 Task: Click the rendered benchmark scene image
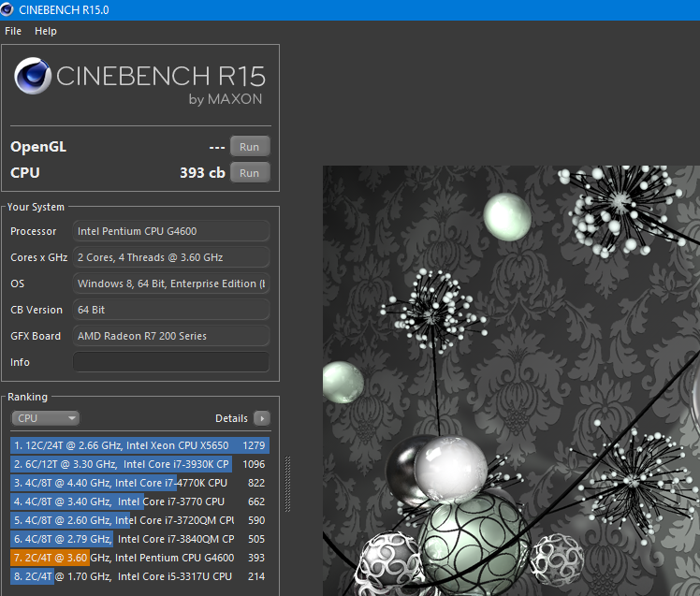tap(511, 381)
